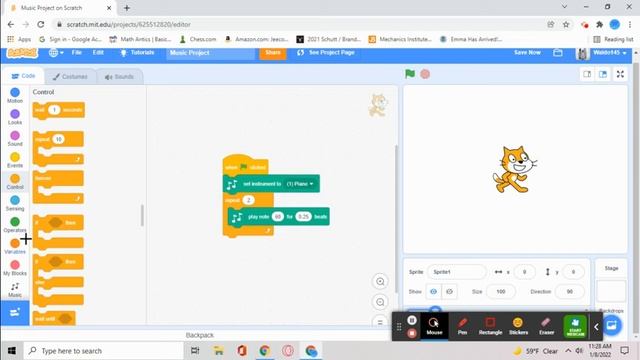The image size is (640, 360).
Task: Zoom in the code workspace
Action: pos(380,282)
